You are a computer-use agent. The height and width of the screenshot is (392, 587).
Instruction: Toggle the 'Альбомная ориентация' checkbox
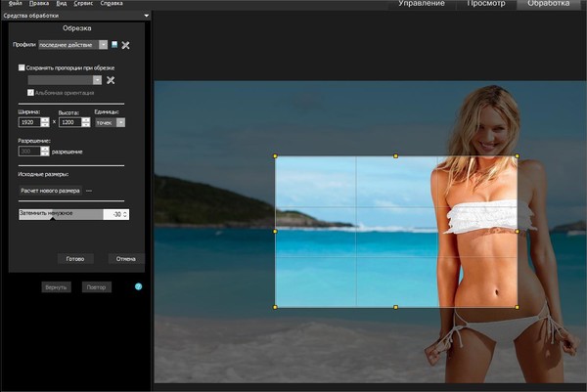click(x=31, y=92)
